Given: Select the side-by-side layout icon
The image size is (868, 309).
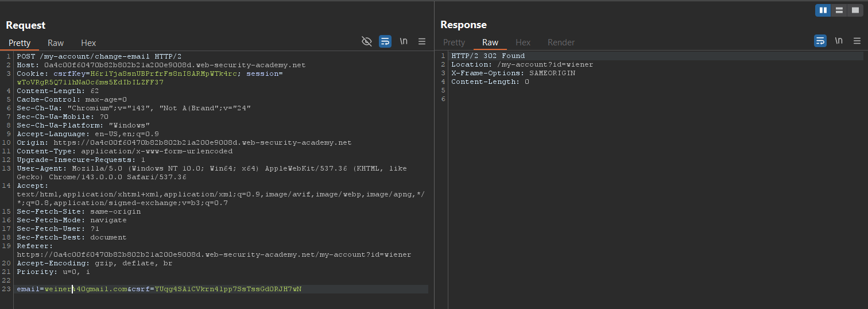Looking at the screenshot, I should tap(823, 10).
